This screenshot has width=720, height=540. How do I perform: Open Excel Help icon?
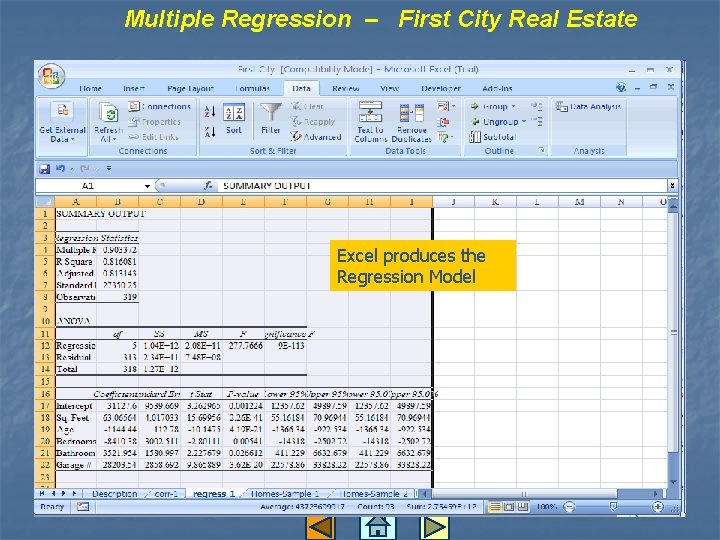pyautogui.click(x=621, y=87)
